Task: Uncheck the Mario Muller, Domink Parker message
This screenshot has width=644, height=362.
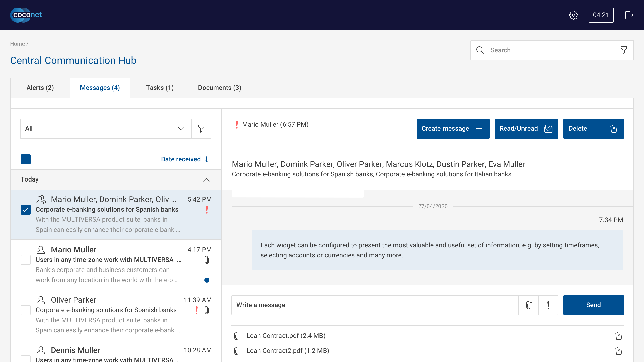Action: [x=26, y=210]
